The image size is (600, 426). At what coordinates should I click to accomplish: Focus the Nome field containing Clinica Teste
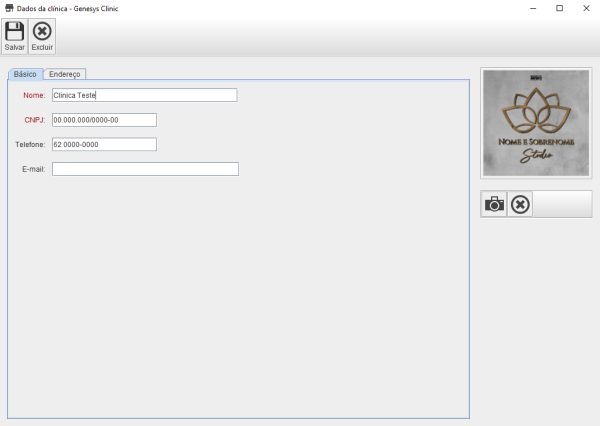(144, 95)
